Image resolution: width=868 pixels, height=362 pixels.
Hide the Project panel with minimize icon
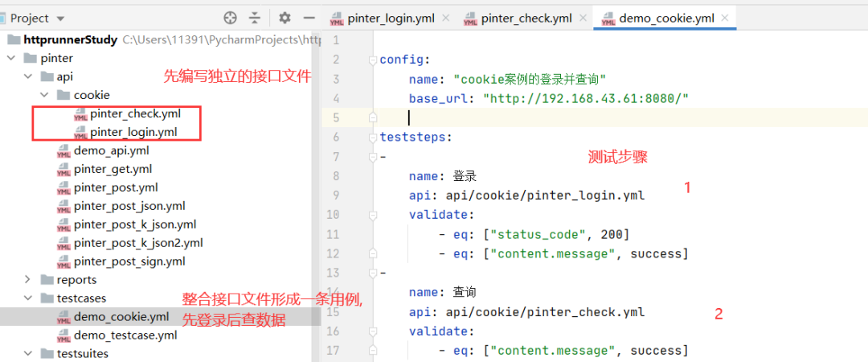[309, 19]
